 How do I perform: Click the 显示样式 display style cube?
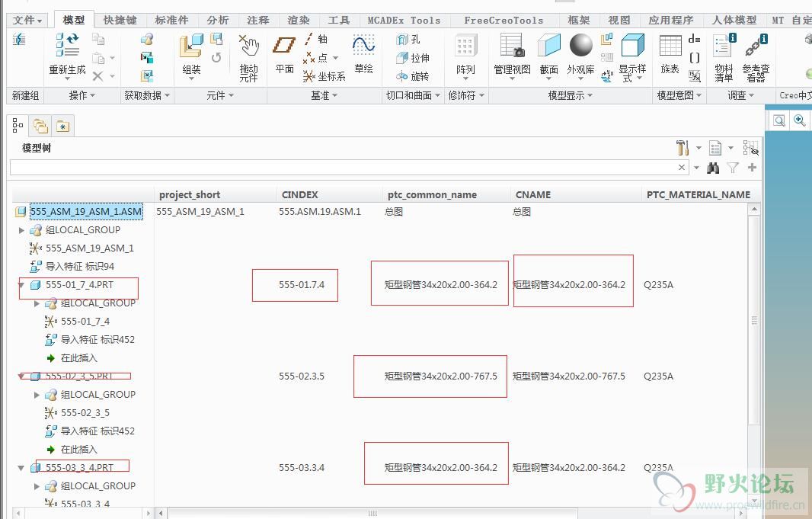click(x=633, y=46)
